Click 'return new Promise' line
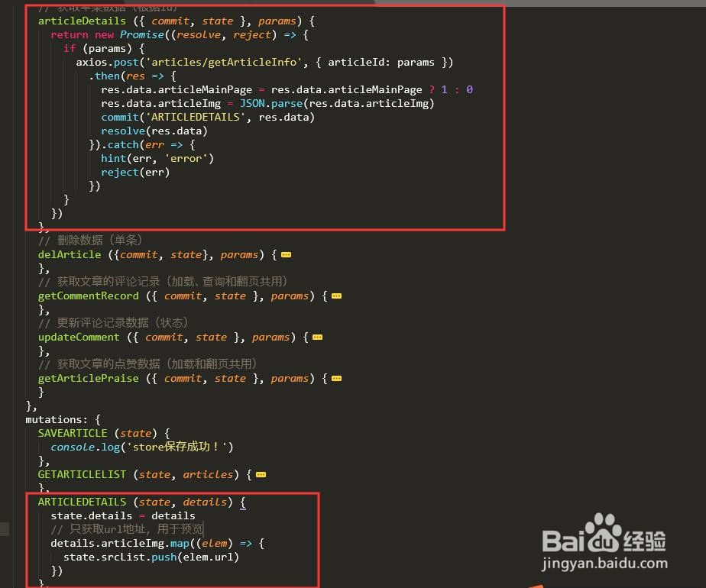The width and height of the screenshot is (706, 588). pyautogui.click(x=180, y=34)
